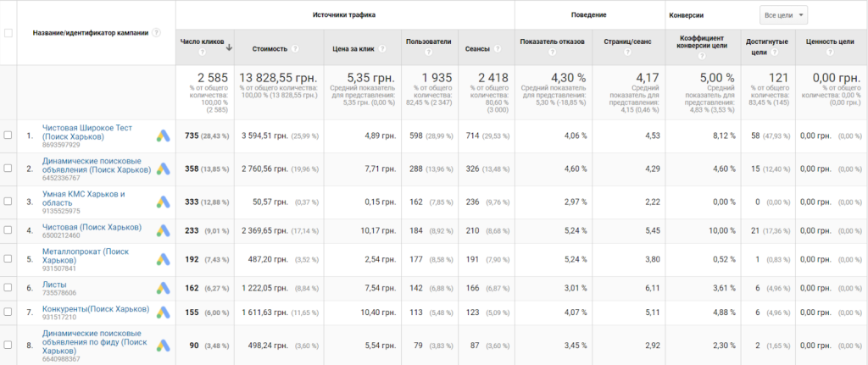Viewport: 868px width, 365px height.
Task: Open help icon beside Название/идентификатор кампании
Action: [x=157, y=33]
